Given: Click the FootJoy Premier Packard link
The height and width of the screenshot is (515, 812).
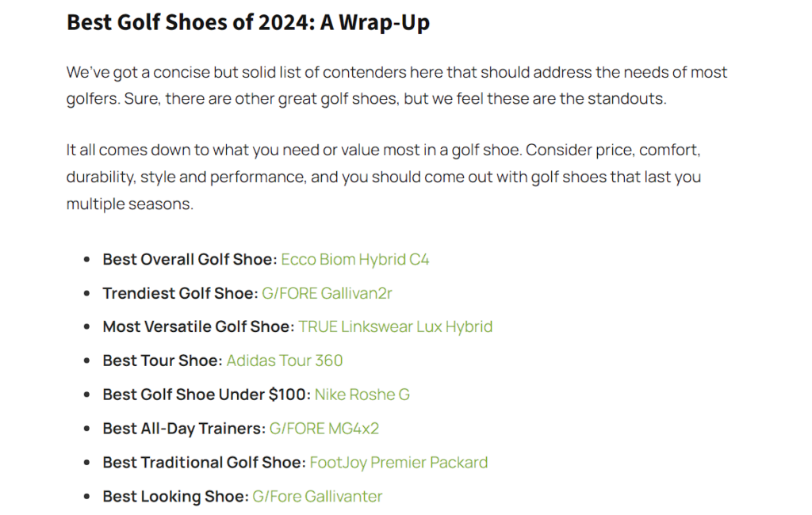Looking at the screenshot, I should click(398, 462).
